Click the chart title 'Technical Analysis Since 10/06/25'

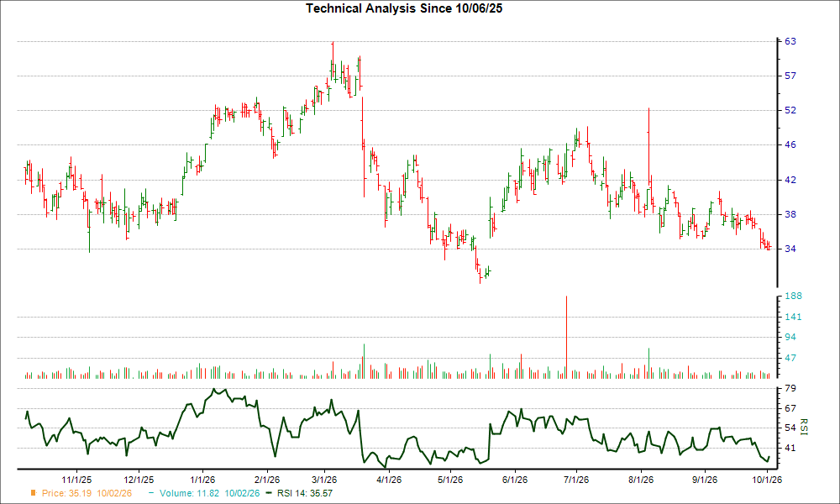coord(404,8)
